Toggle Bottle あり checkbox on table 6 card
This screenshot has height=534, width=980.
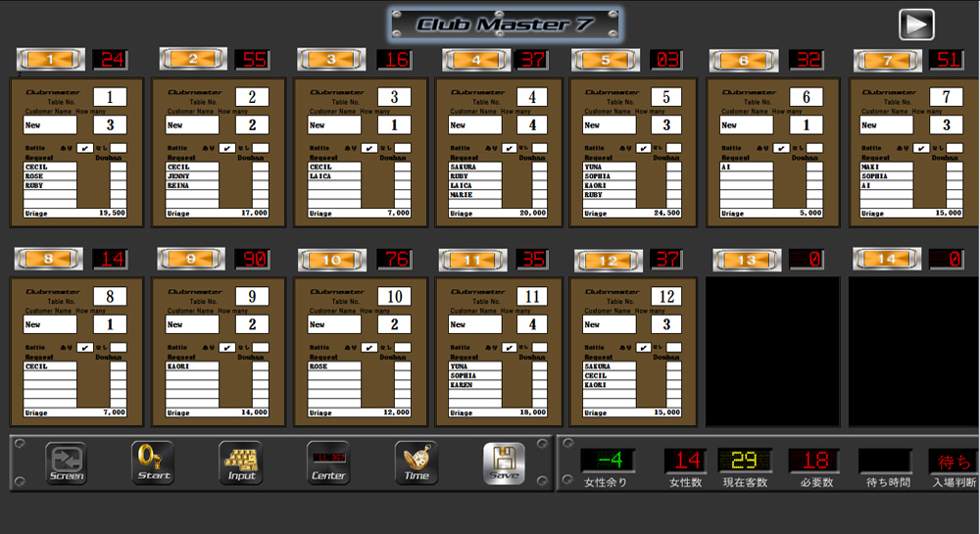[781, 148]
